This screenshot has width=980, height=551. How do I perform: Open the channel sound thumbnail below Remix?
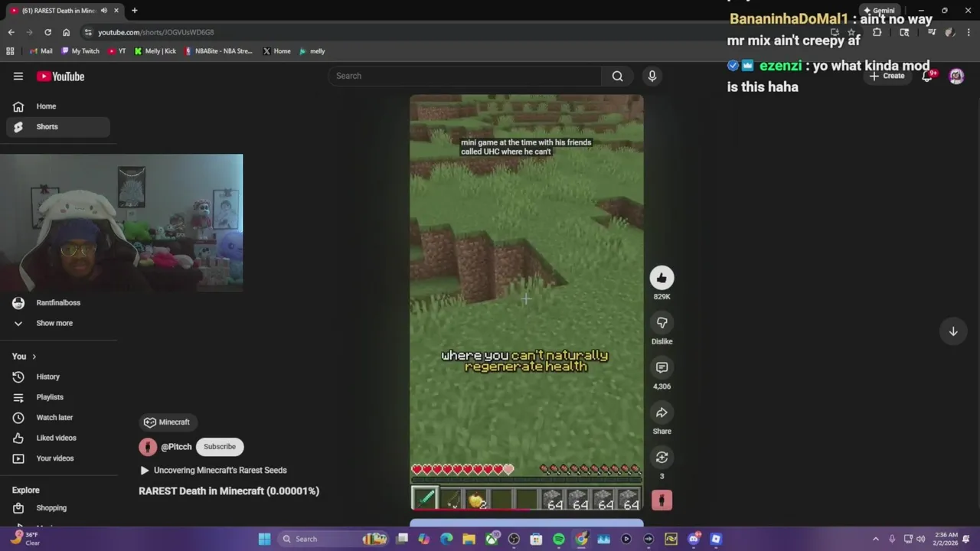pos(661,500)
